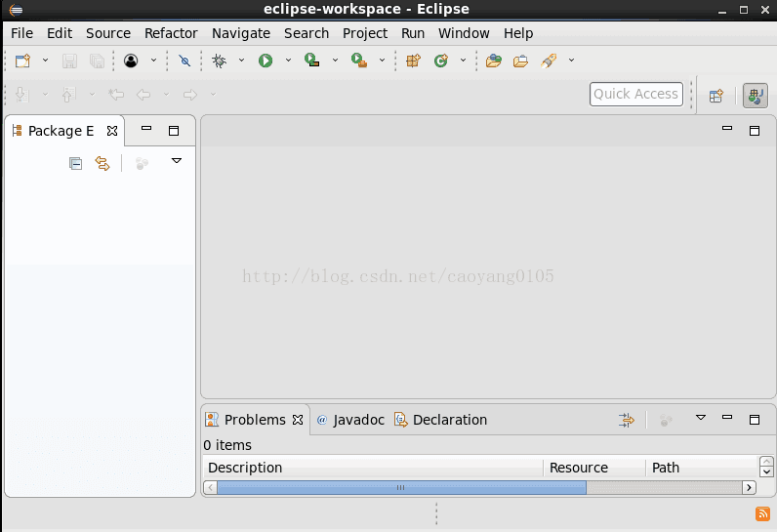Open the Search menu

307,33
